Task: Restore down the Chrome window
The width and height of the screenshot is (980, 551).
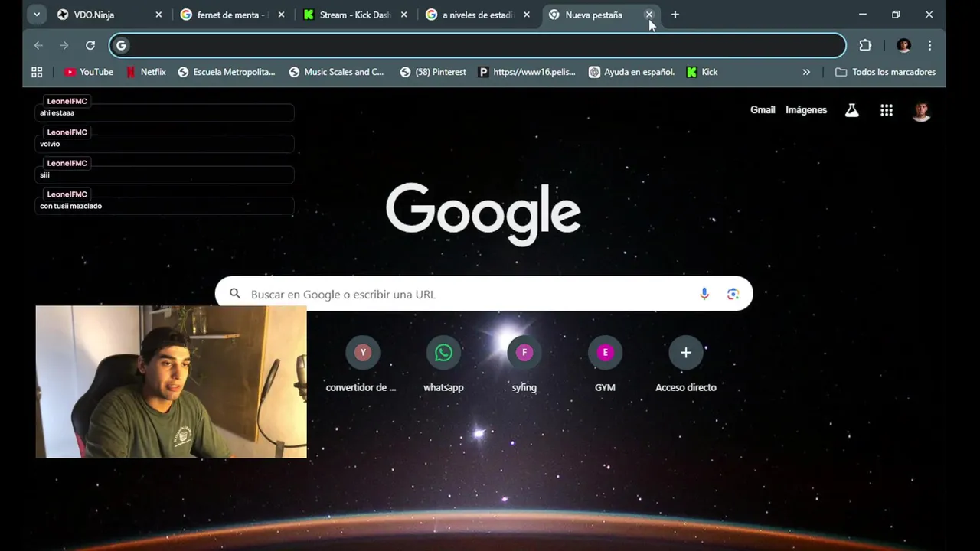Action: coord(896,15)
